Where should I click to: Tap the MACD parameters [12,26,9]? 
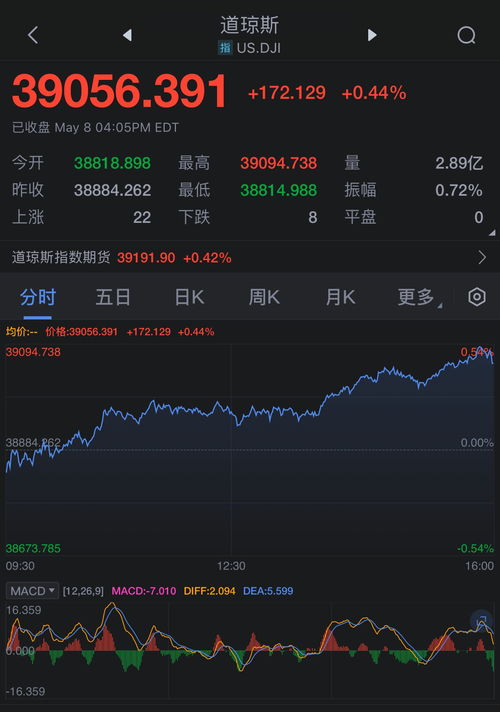83,591
